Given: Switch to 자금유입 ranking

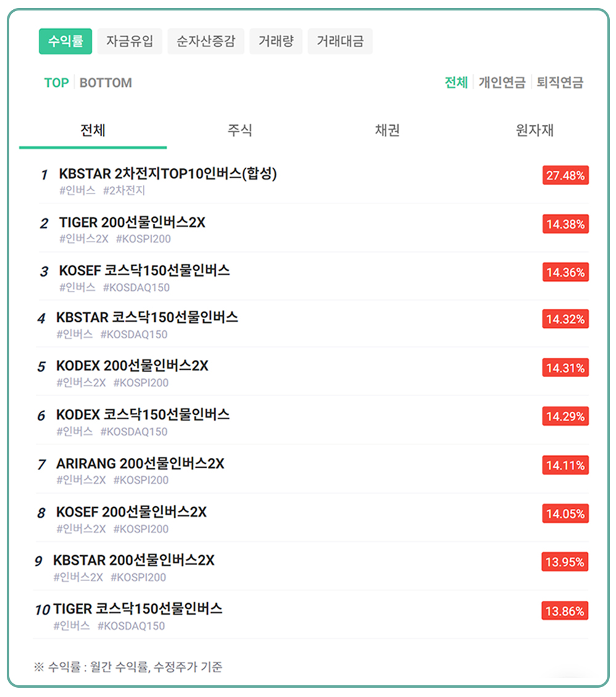Looking at the screenshot, I should (x=129, y=41).
